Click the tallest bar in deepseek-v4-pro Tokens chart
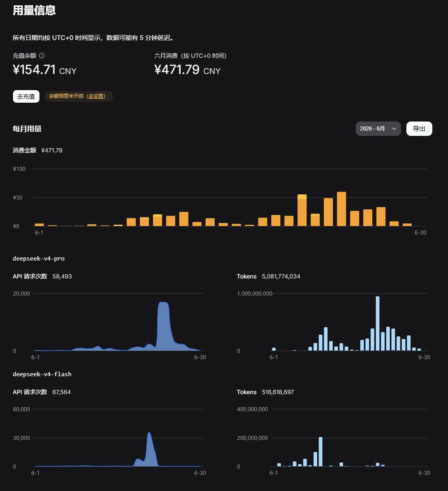This screenshot has height=491, width=448. point(378,323)
